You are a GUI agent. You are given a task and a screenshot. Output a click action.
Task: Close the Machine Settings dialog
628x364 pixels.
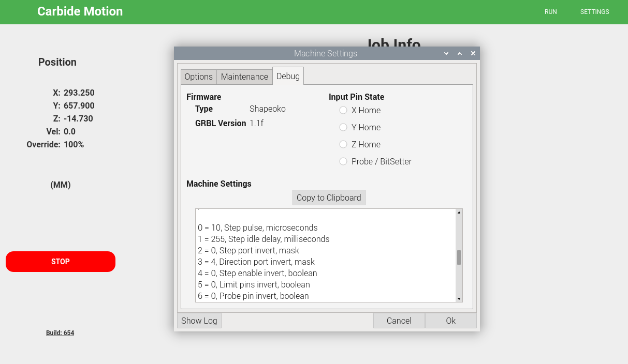[473, 54]
